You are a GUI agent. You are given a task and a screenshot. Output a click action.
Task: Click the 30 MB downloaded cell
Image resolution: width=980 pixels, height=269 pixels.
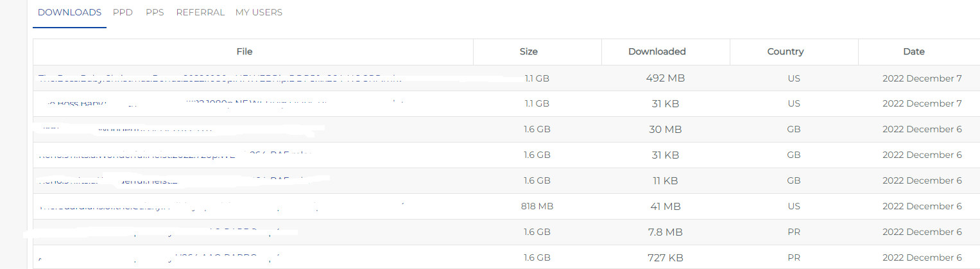[666, 130]
